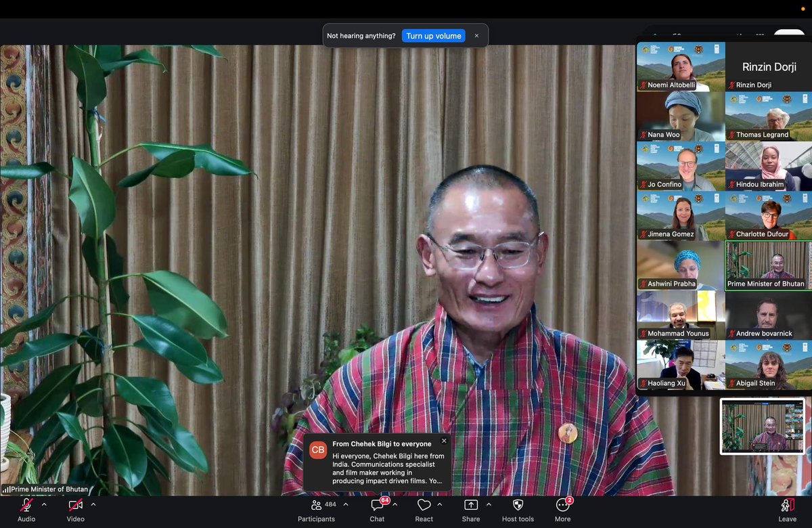Click muted mic icon on Andrew bovarnick
812x528 pixels.
[731, 334]
